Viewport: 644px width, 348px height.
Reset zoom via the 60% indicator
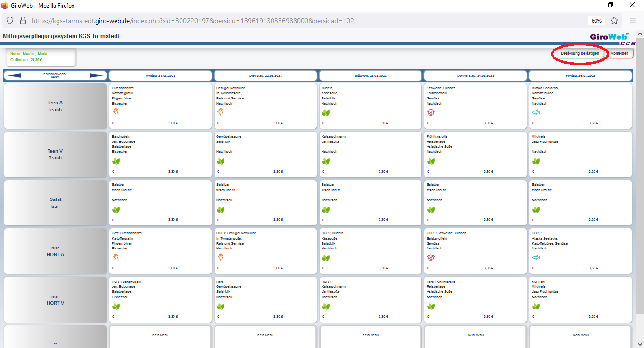point(596,21)
